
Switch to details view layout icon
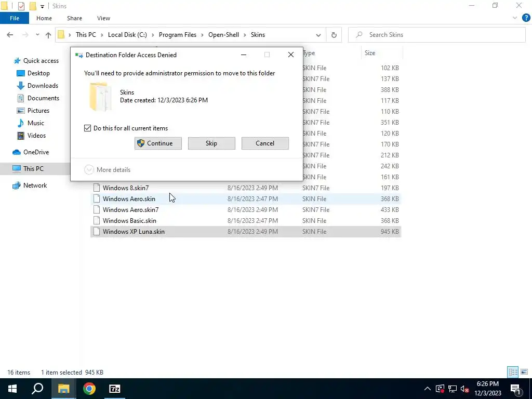tap(513, 372)
